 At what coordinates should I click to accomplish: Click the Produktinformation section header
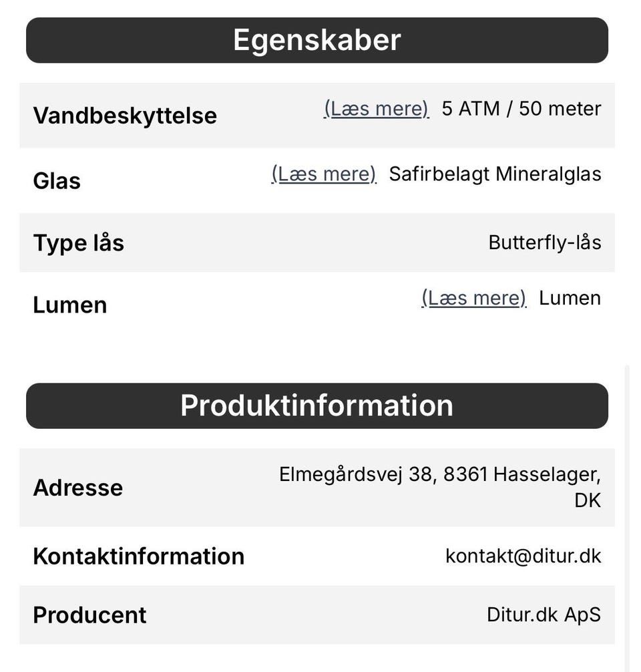[317, 406]
